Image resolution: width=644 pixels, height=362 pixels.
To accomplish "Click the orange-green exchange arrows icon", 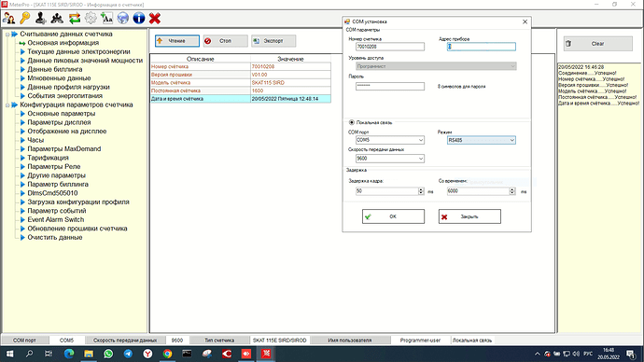I will coord(75,18).
